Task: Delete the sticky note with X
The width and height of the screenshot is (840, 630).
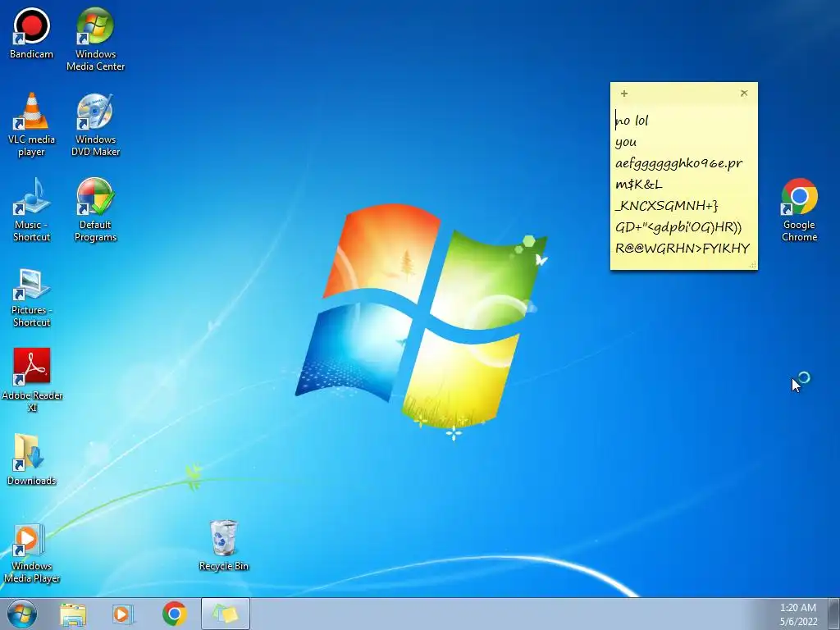Action: tap(744, 94)
